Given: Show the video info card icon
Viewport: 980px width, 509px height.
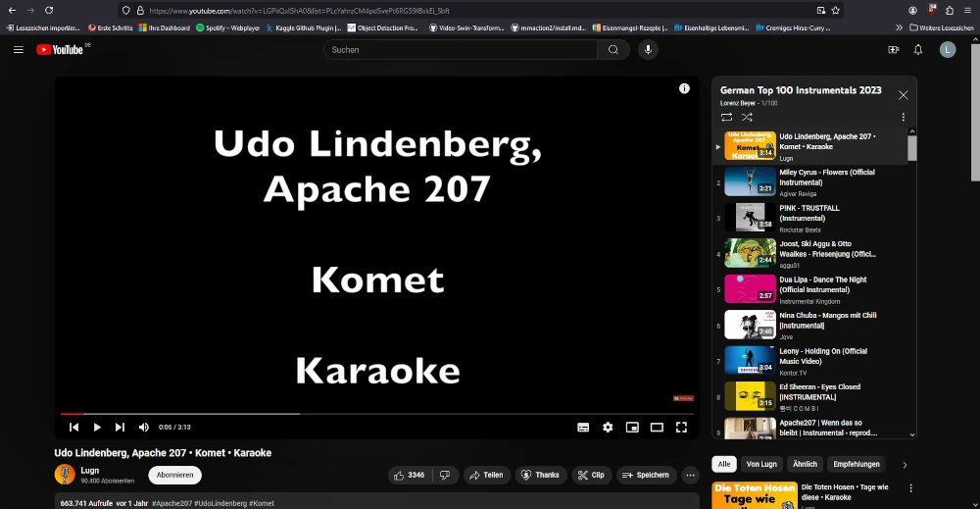Looking at the screenshot, I should 684,89.
